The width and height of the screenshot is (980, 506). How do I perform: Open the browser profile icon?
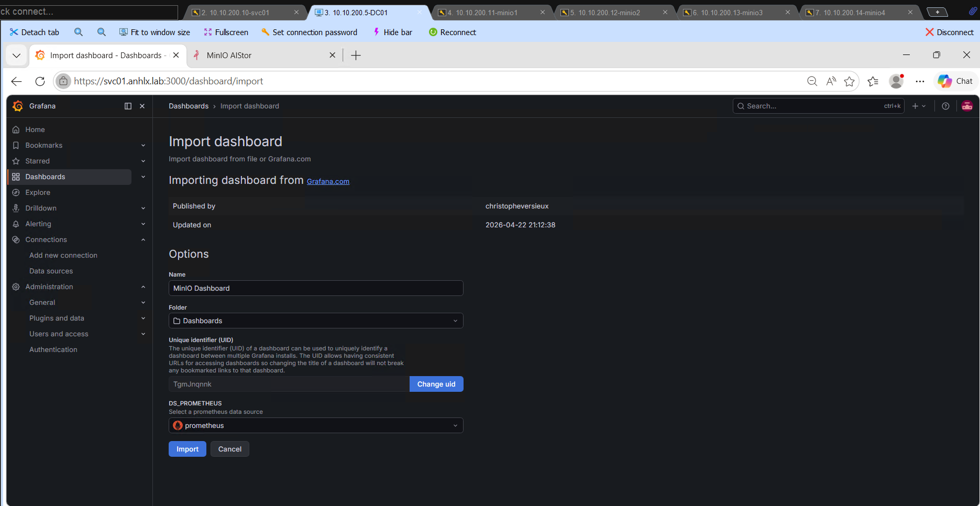(x=897, y=81)
